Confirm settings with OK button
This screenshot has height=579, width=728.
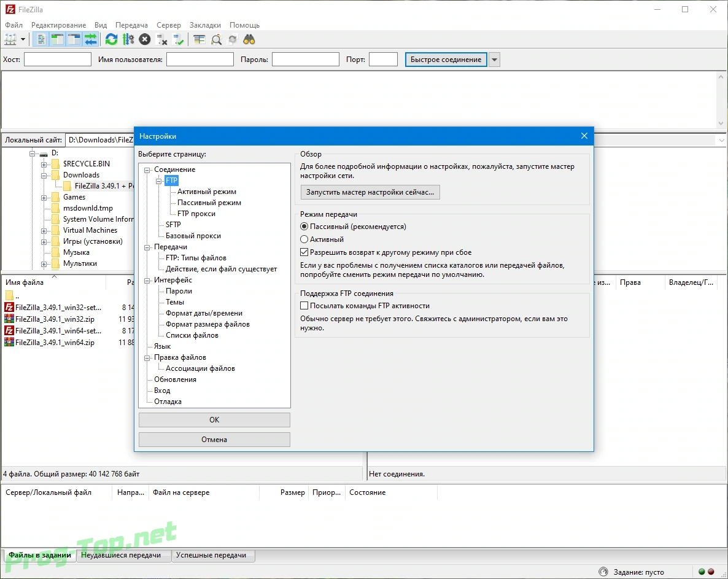tap(214, 420)
